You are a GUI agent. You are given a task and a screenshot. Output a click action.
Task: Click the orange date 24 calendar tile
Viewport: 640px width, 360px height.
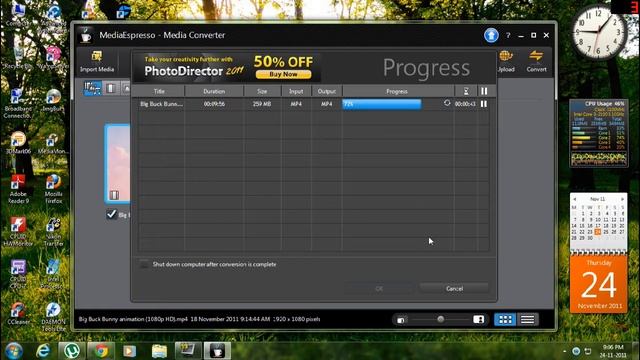click(598, 284)
